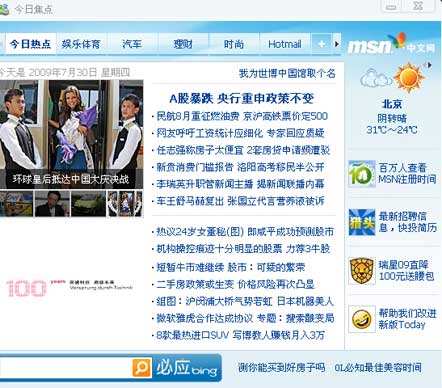Open 新贵消费门槛报告 news link
The height and width of the screenshot is (388, 442).
click(x=195, y=167)
